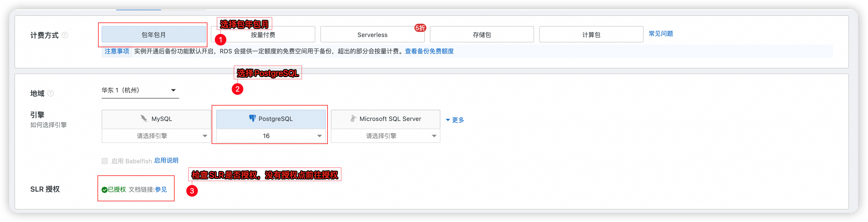Select 按量付费 billing method
Screen dimensions: 868x222
pos(263,35)
